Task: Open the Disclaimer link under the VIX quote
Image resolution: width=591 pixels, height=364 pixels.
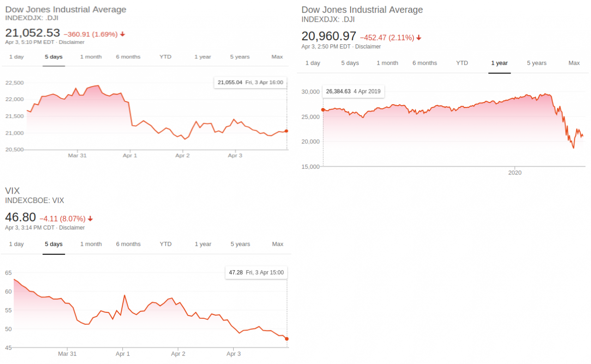Action: [72, 227]
